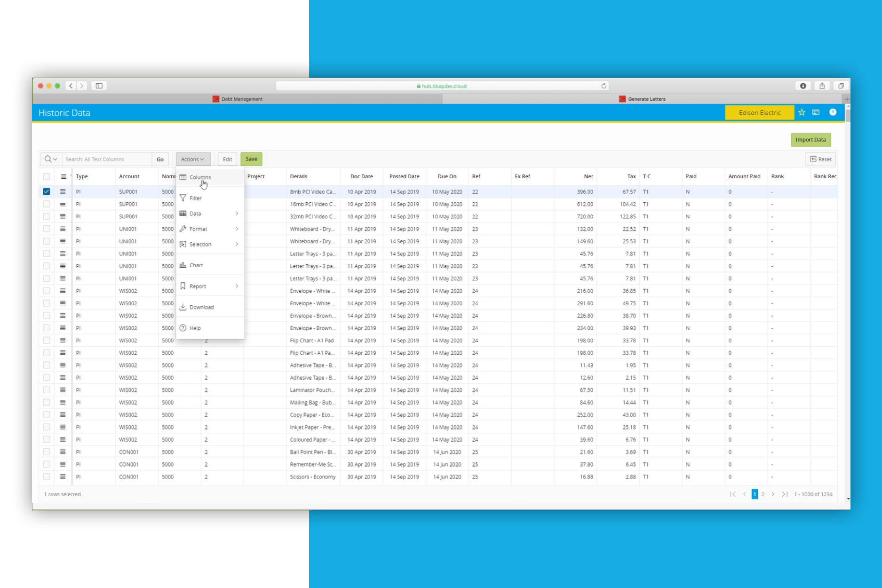Open row menu icon for first row
The width and height of the screenshot is (882, 588).
63,192
